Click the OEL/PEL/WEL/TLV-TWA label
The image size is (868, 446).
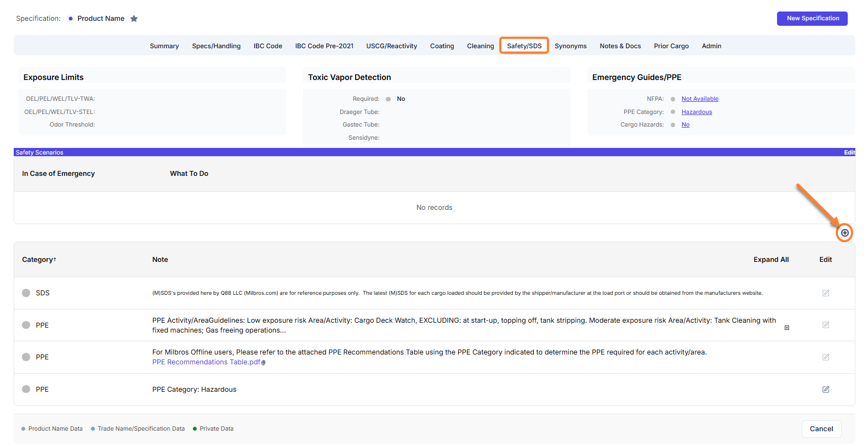tap(60, 99)
